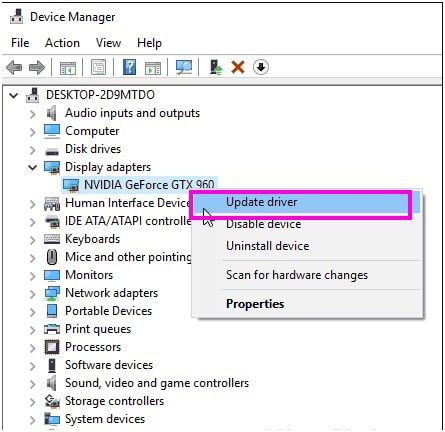Expand Sound, video and game controllers
The image size is (445, 432).
pyautogui.click(x=32, y=384)
